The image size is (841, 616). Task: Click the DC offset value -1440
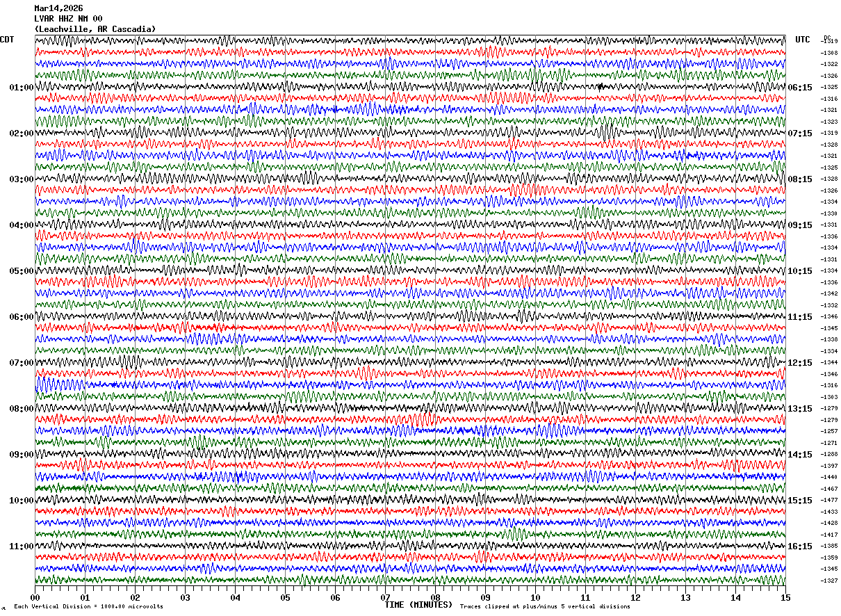point(829,478)
